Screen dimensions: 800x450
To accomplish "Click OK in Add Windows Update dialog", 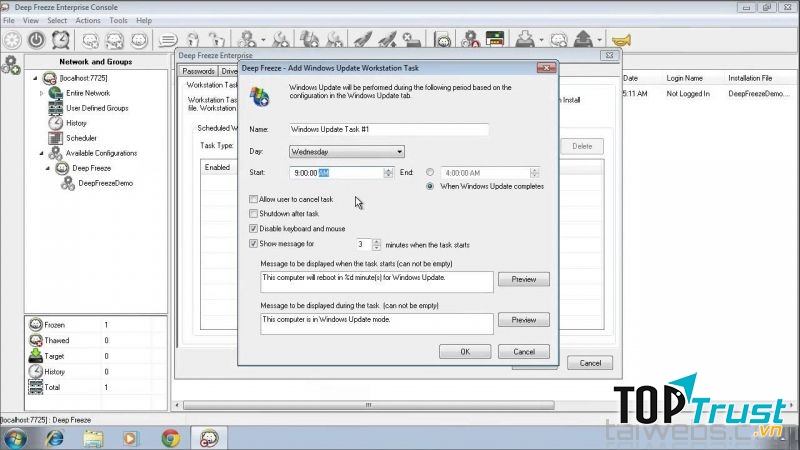I will [465, 352].
